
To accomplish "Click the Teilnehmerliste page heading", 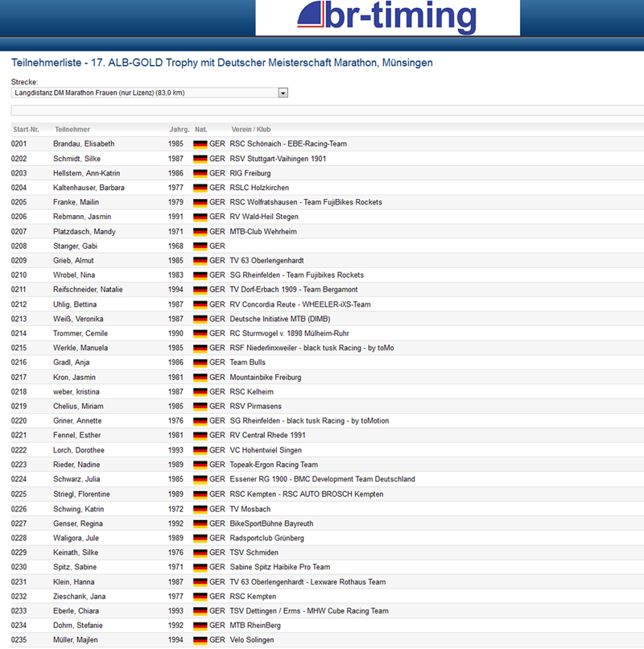I will [x=222, y=63].
